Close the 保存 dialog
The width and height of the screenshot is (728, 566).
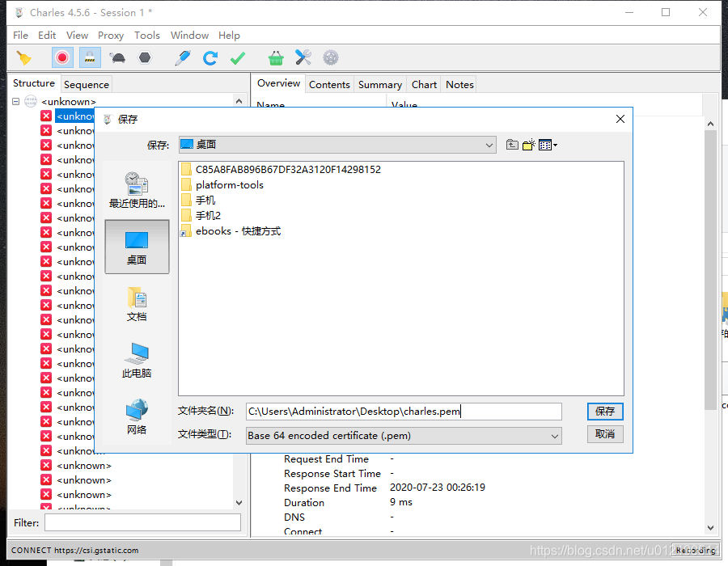620,119
